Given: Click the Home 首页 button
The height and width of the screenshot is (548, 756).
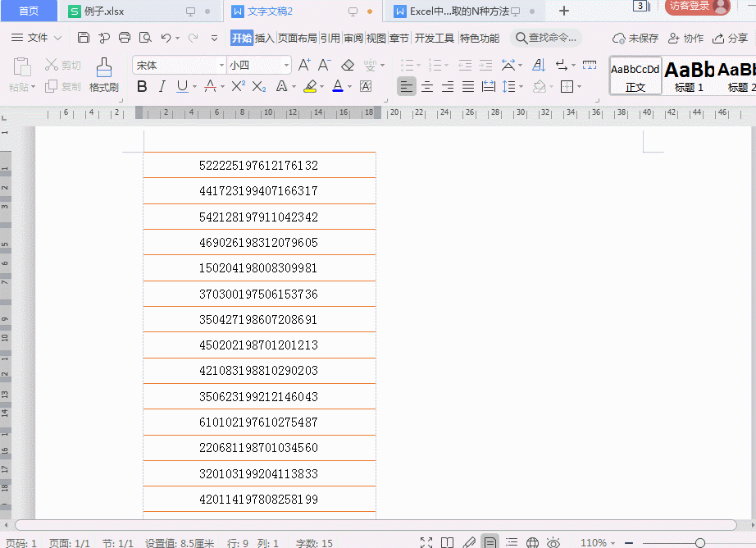Looking at the screenshot, I should coord(29,11).
